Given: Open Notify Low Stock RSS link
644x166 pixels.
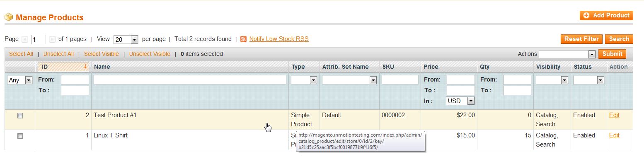Looking at the screenshot, I should click(x=279, y=39).
